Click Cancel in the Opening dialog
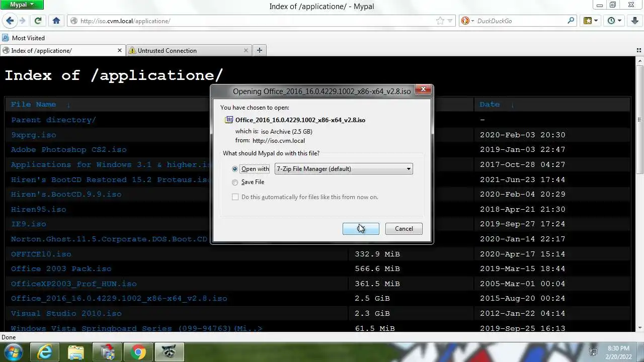The width and height of the screenshot is (644, 362). (404, 229)
